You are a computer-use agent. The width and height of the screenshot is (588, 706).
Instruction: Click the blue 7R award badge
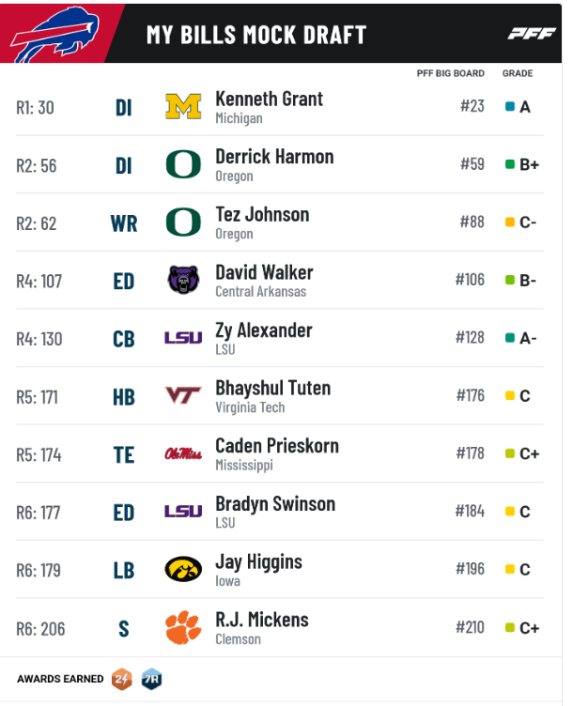151,679
